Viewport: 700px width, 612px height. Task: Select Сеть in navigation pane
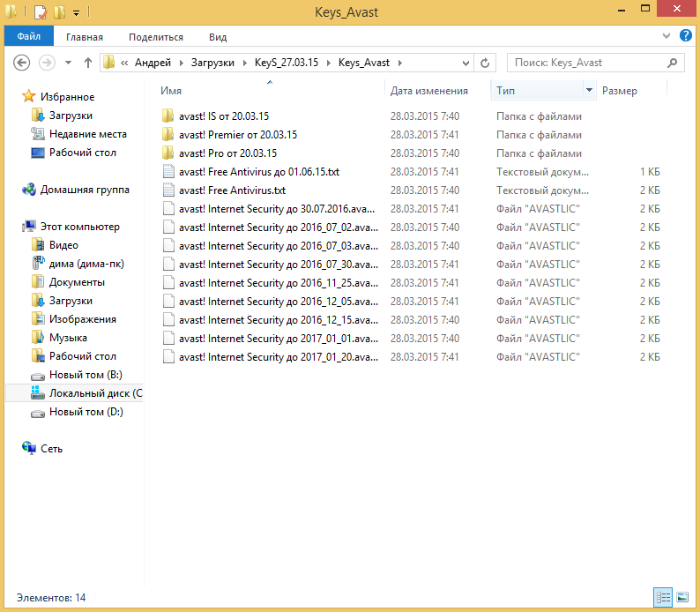tap(51, 449)
